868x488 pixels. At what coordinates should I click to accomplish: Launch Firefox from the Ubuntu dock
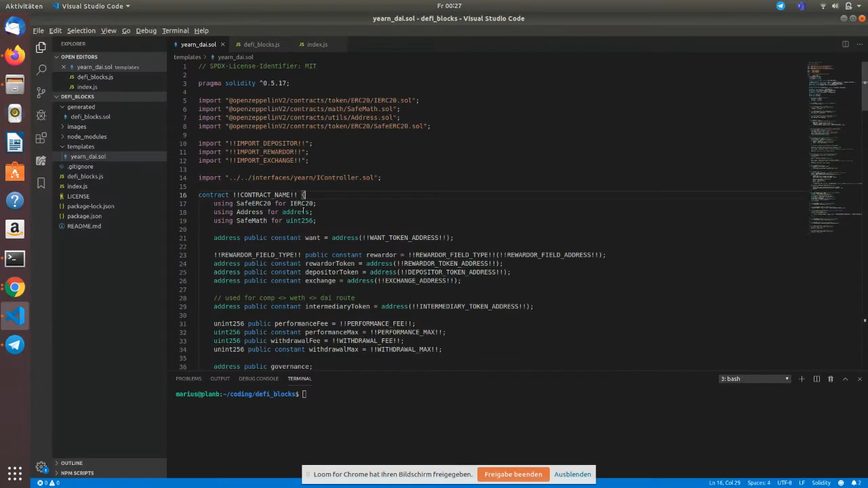coord(15,55)
